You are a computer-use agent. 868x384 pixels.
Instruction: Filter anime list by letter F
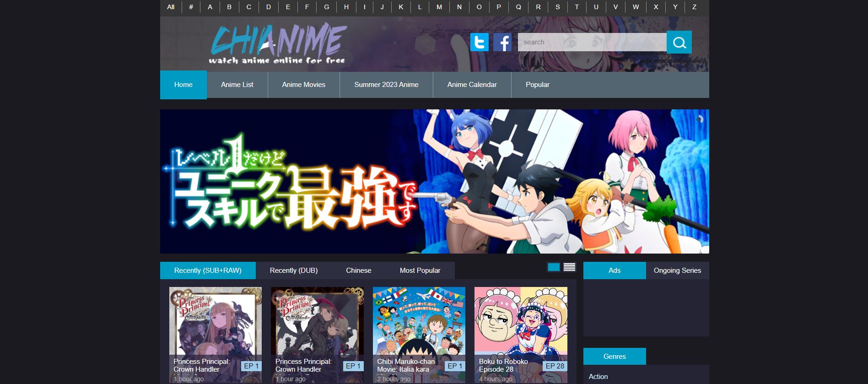click(307, 7)
